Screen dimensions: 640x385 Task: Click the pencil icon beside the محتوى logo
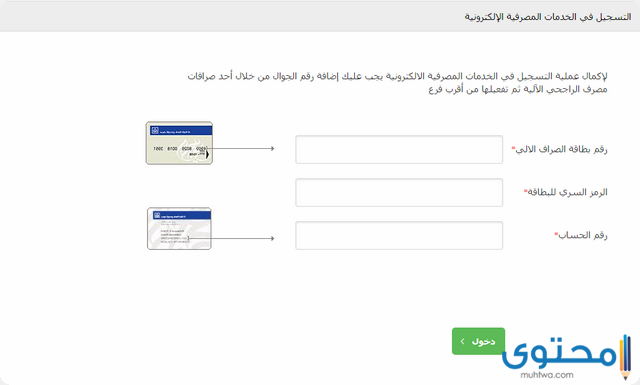coord(625,357)
